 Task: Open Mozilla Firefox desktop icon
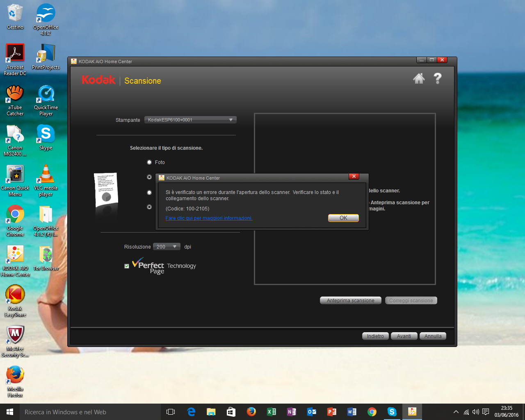tap(15, 381)
